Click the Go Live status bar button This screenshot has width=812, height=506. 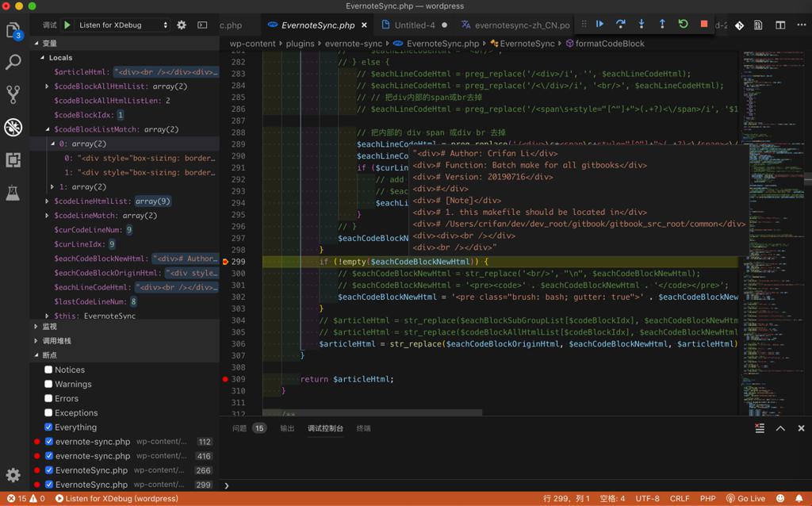(x=745, y=499)
